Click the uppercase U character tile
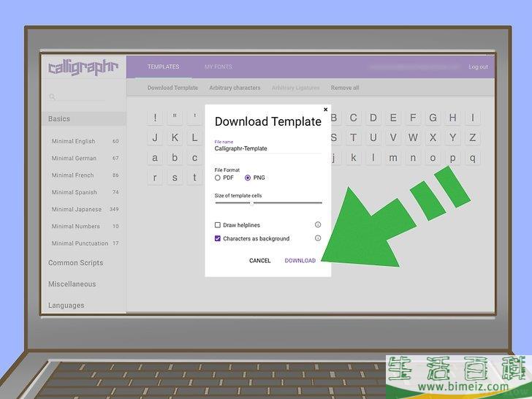Screen dimensions: 532x399 [x=373, y=137]
